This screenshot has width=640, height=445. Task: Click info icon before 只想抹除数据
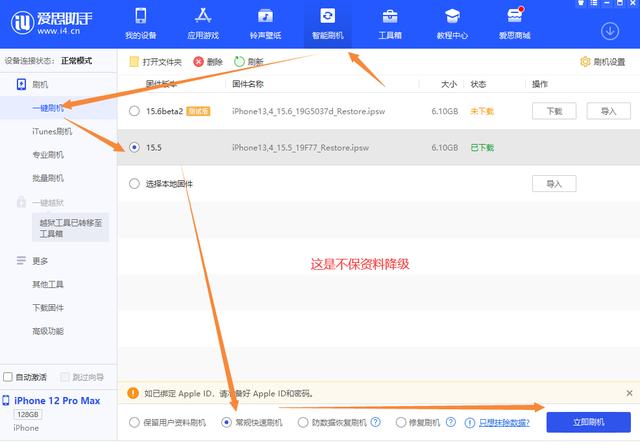(470, 423)
